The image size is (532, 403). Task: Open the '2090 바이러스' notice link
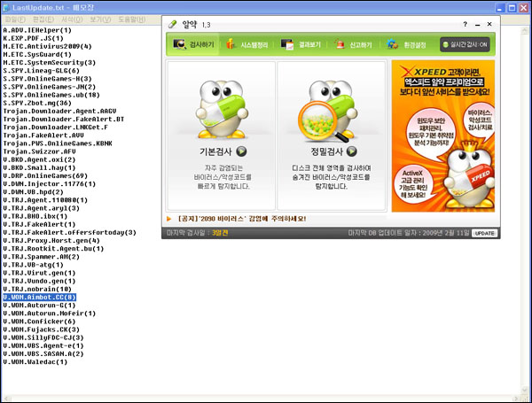click(242, 219)
